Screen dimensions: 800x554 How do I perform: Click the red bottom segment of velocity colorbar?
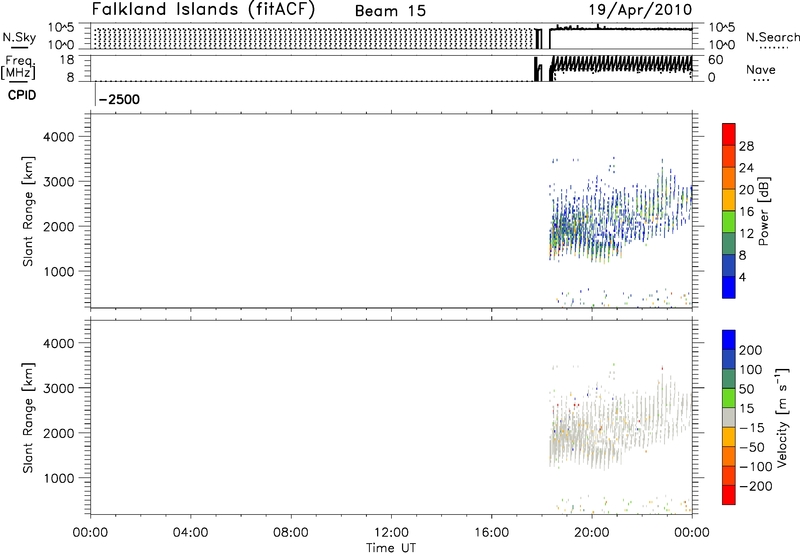point(729,495)
